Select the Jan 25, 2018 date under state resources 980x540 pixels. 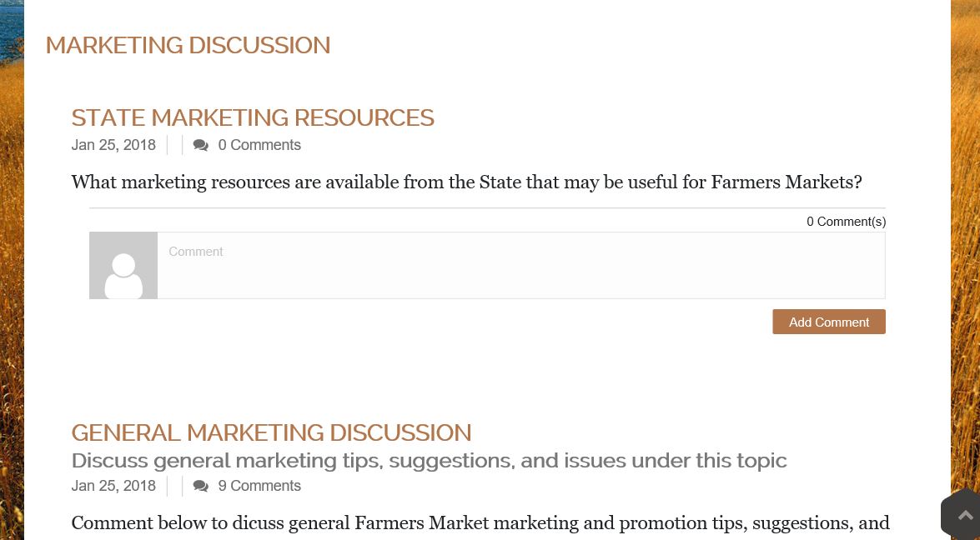(113, 144)
